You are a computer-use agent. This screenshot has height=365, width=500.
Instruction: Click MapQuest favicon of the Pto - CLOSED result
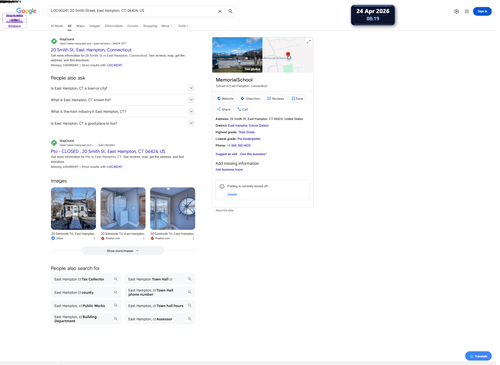coord(54,143)
